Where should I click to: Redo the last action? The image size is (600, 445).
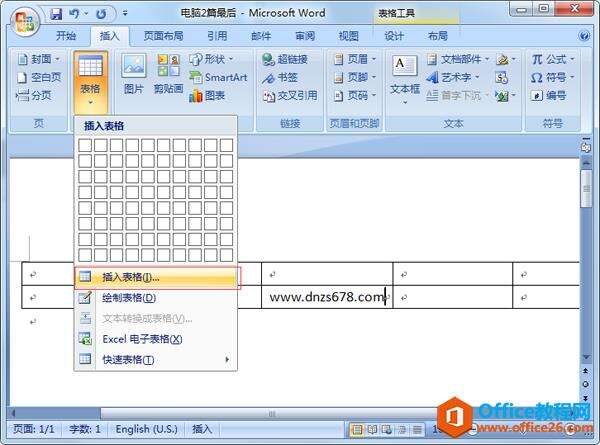pyautogui.click(x=101, y=14)
